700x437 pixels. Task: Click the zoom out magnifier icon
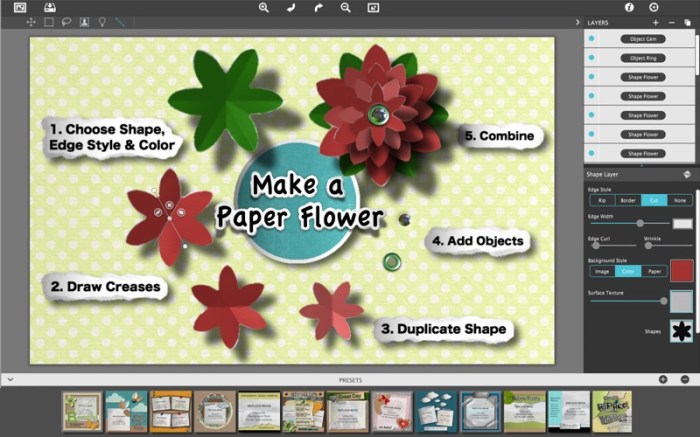tap(345, 7)
